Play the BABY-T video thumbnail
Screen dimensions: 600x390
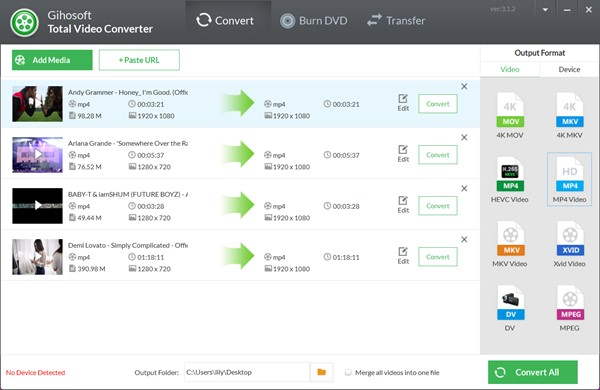pos(37,206)
